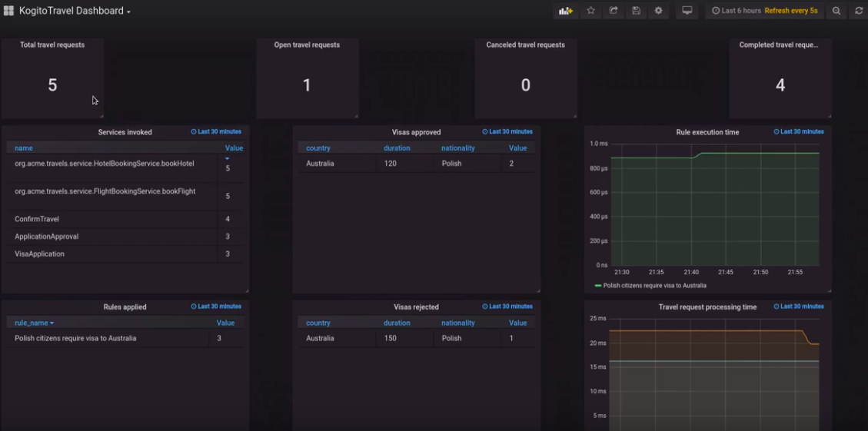Open dashboard settings gear icon

[x=658, y=11]
